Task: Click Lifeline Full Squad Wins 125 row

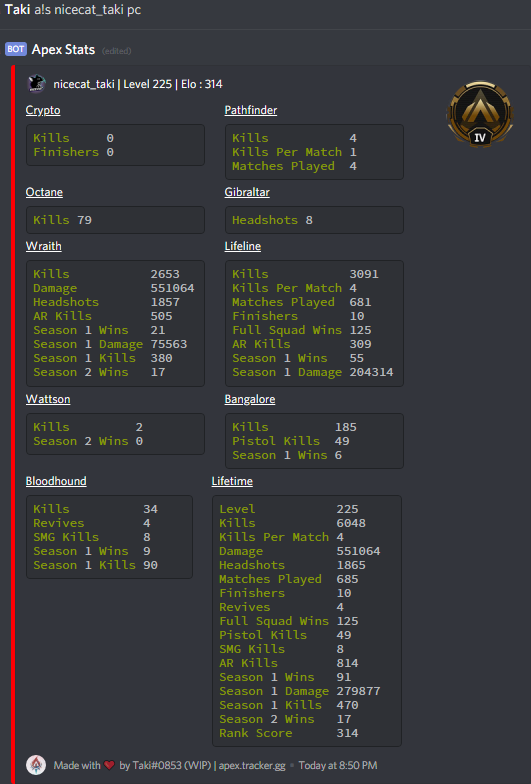Action: pyautogui.click(x=302, y=330)
